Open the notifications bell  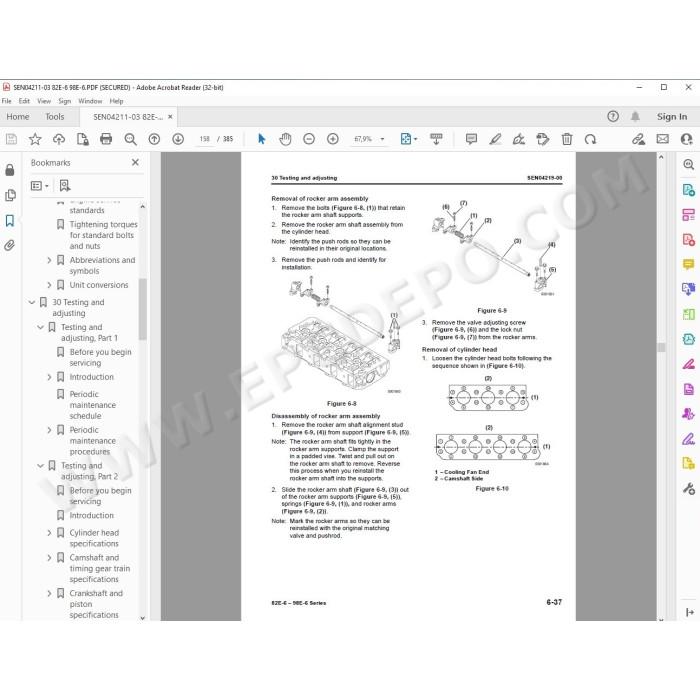click(x=635, y=117)
